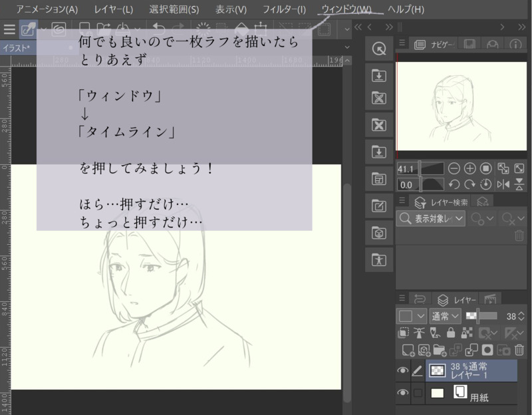Open the Enable Mask dropdown

click(x=487, y=333)
